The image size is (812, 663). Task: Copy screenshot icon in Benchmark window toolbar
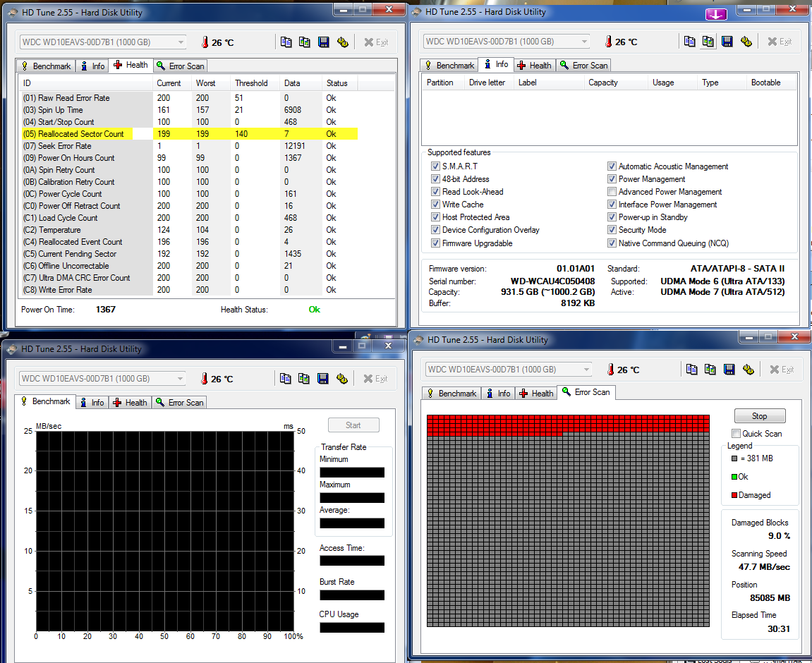304,378
